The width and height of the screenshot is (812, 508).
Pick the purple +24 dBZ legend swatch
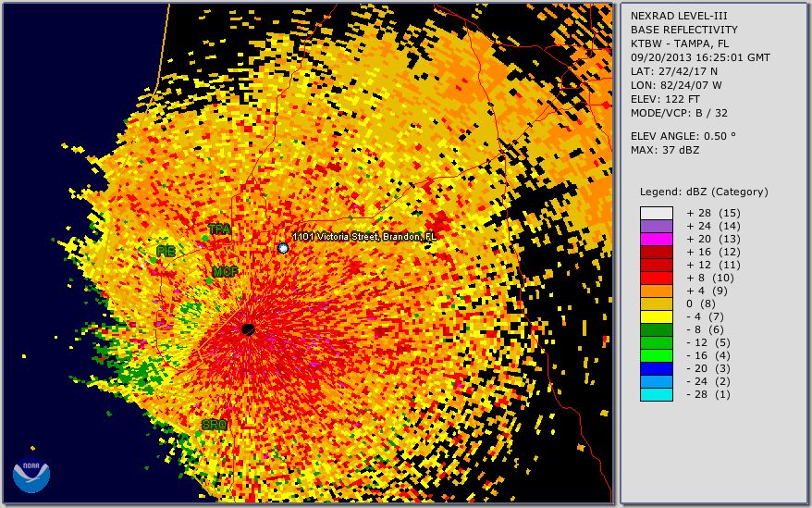click(656, 227)
